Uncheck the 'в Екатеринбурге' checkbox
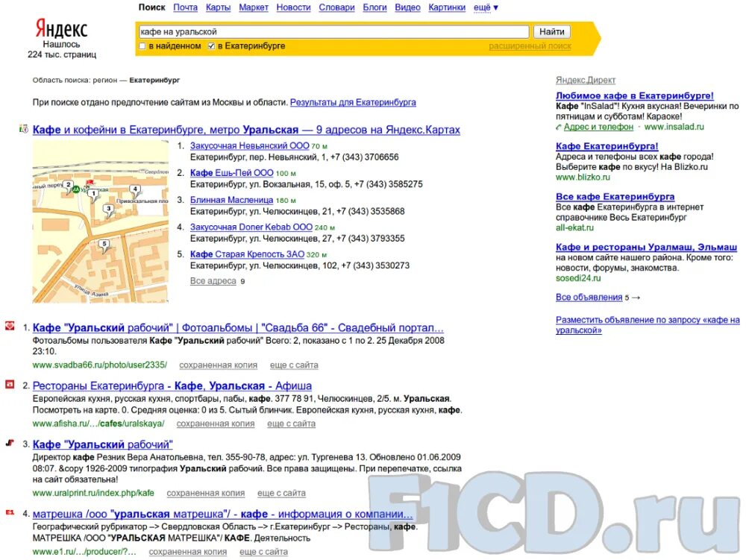 211,46
